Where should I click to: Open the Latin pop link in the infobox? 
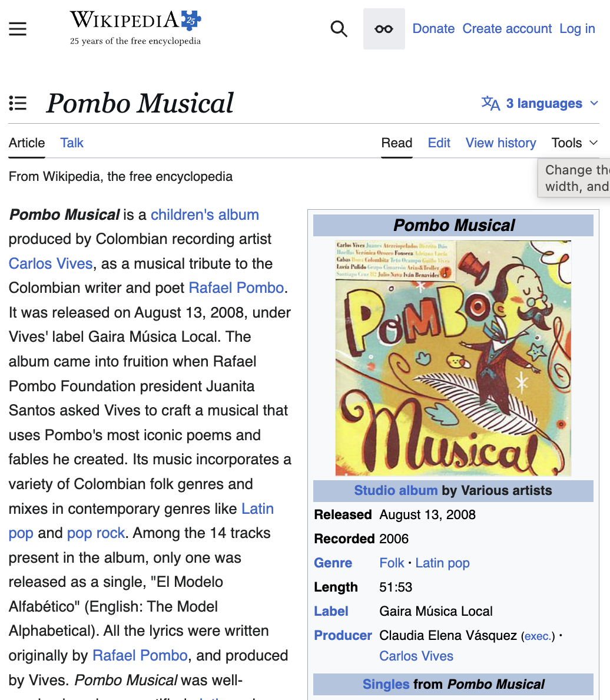tap(442, 563)
